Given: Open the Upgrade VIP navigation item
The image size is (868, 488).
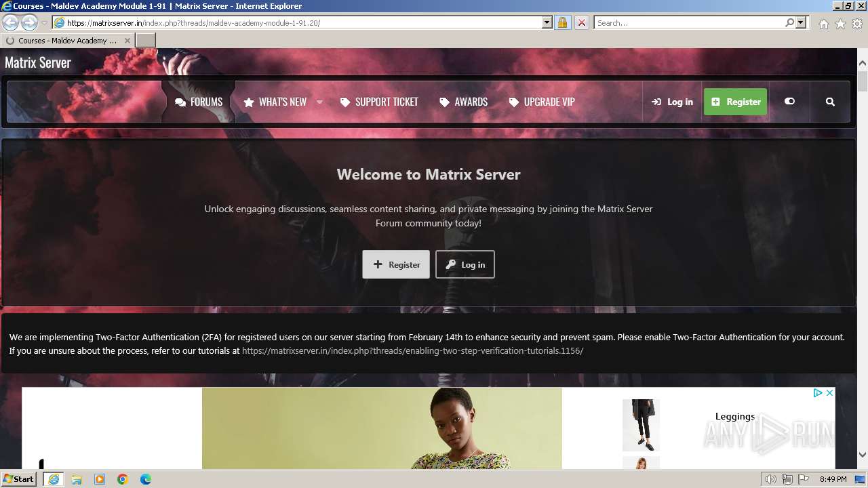Looking at the screenshot, I should 542,102.
